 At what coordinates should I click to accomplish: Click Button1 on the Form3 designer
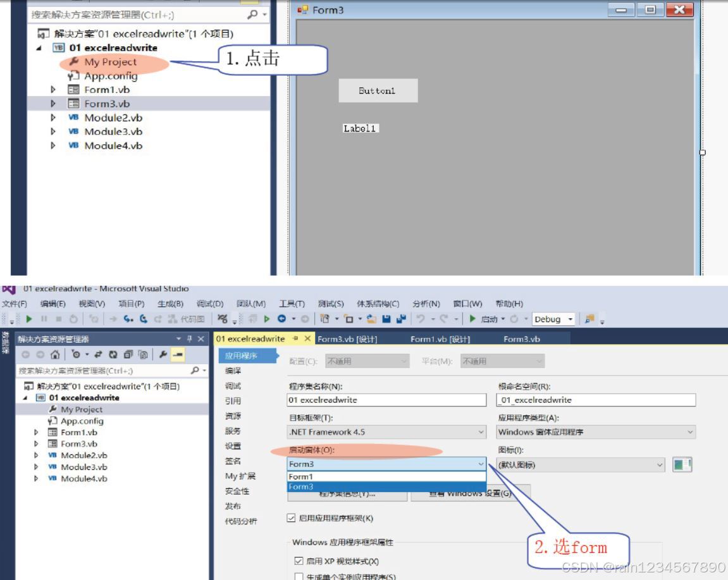point(378,90)
